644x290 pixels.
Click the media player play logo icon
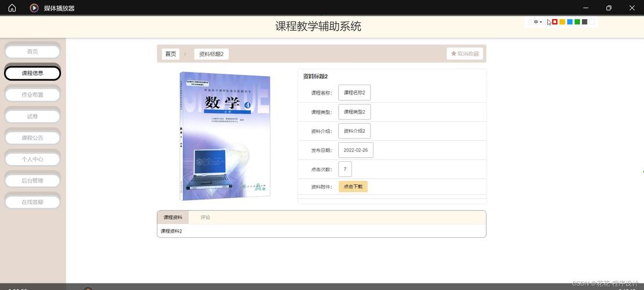tap(34, 8)
